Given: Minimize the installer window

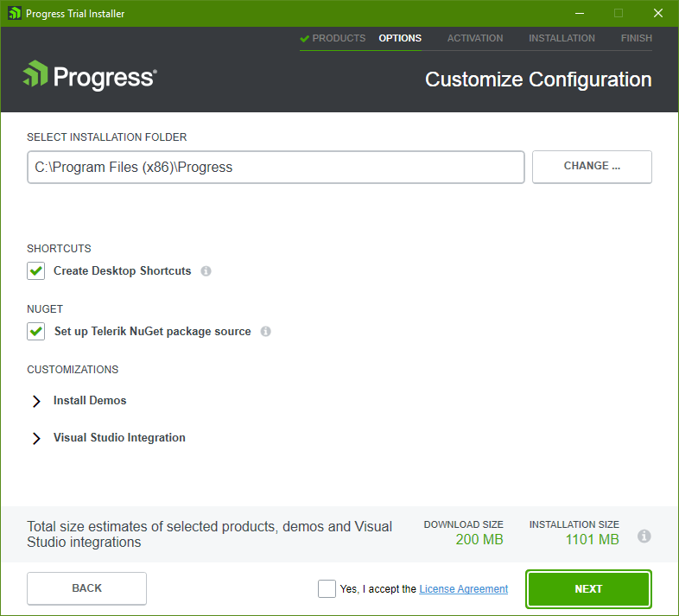Looking at the screenshot, I should point(580,14).
